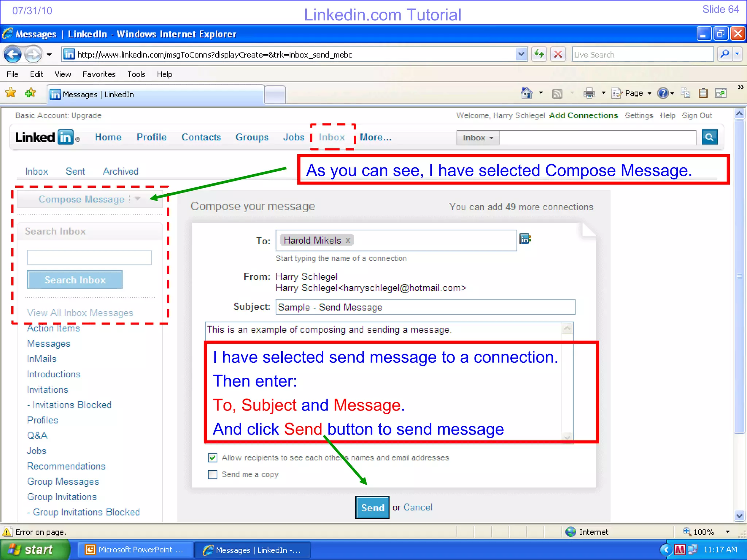Open the address bar dropdown arrow
747x560 pixels.
tap(521, 54)
